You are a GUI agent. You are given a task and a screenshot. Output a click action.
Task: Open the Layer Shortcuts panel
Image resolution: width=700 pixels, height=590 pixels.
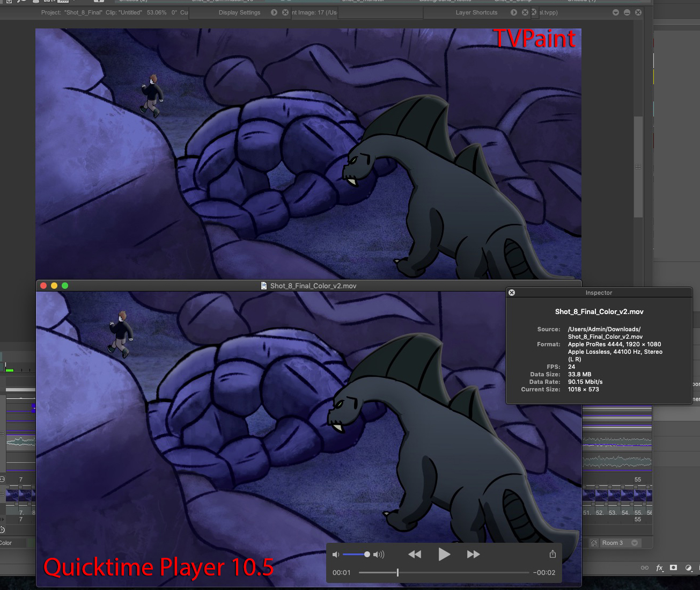tap(476, 12)
